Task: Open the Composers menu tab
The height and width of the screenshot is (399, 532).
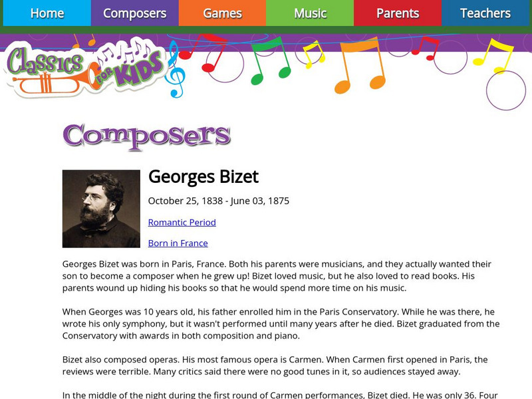Action: pos(134,13)
